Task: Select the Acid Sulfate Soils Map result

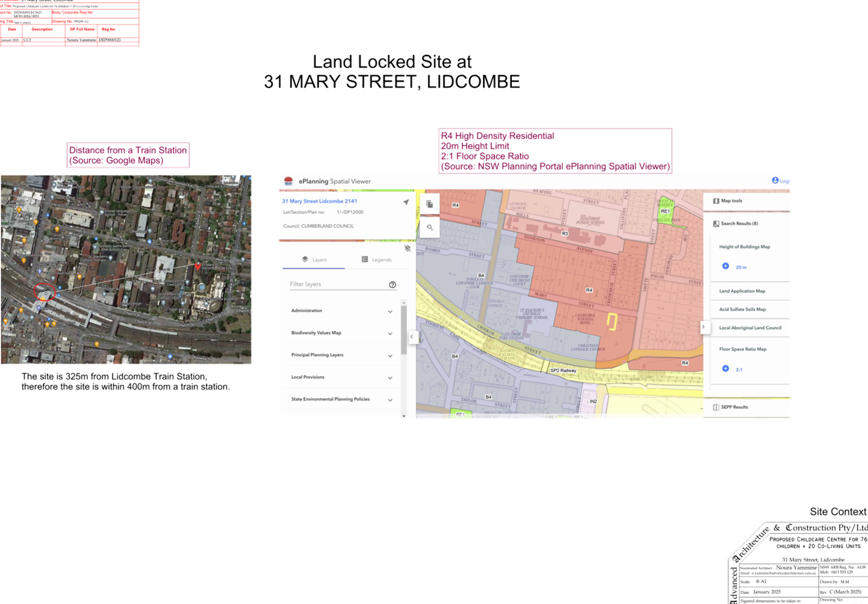Action: [742, 310]
